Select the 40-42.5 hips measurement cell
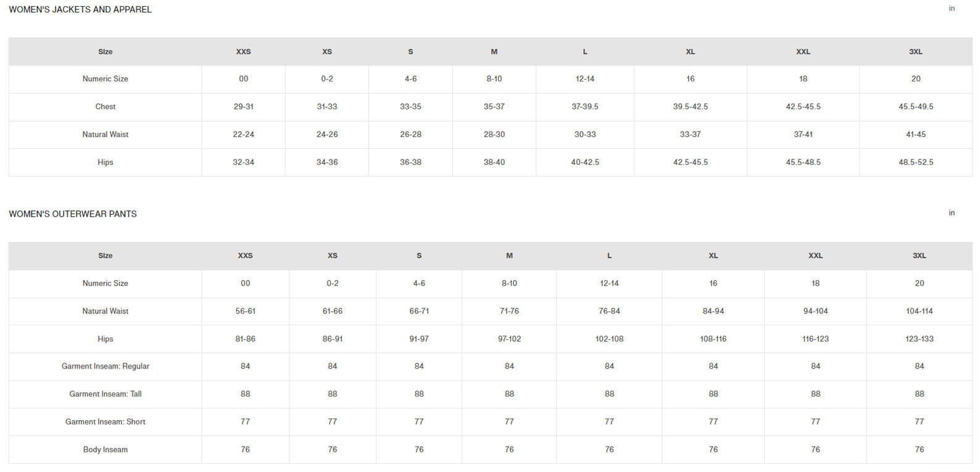Viewport: 980px width, 472px height. pyautogui.click(x=584, y=162)
